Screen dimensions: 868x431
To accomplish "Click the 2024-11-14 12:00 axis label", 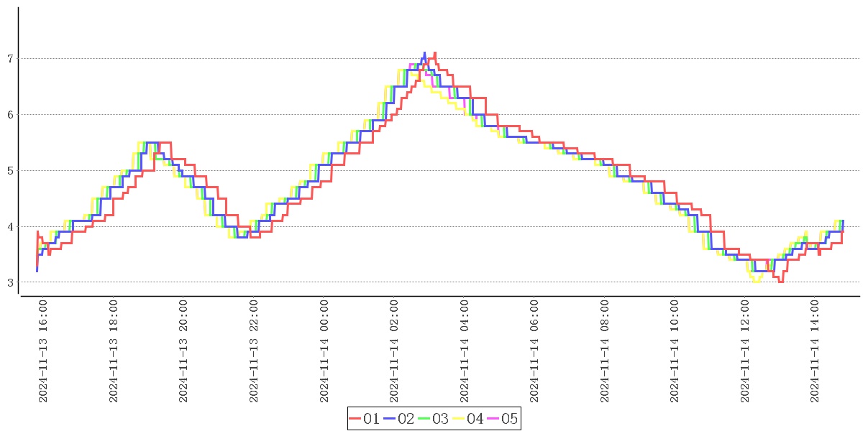I will pyautogui.click(x=745, y=352).
